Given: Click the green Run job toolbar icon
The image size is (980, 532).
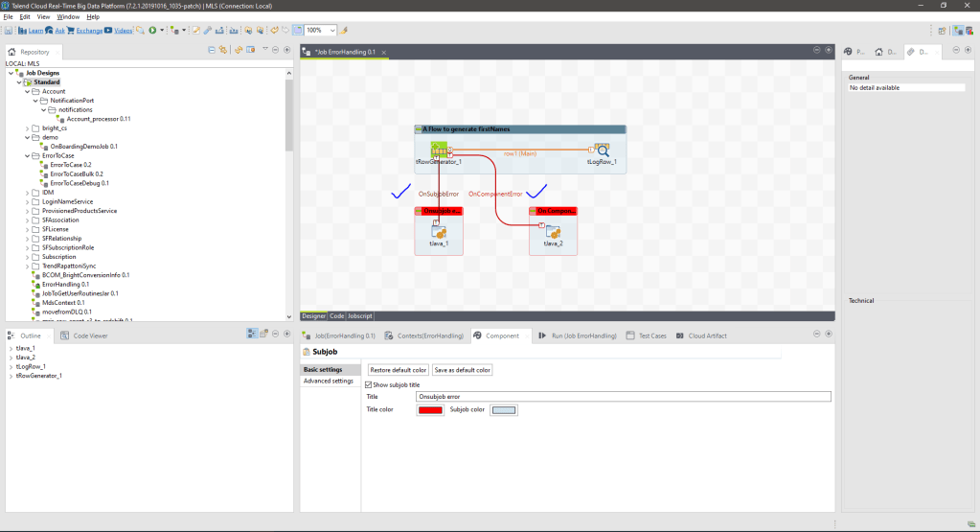Looking at the screenshot, I should [x=151, y=31].
